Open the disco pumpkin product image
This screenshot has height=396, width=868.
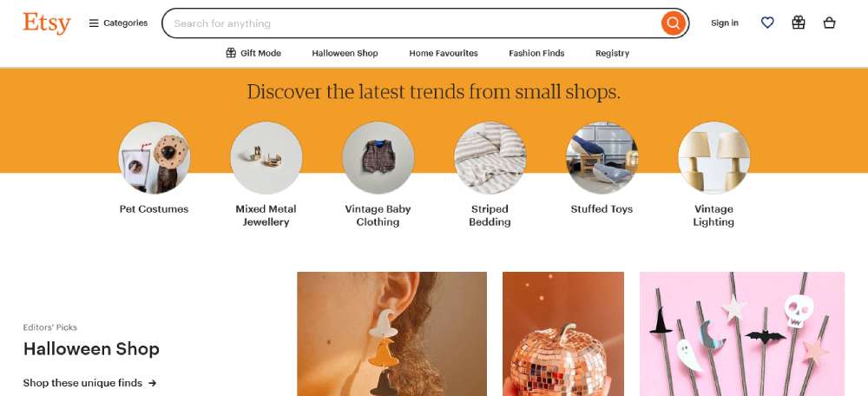click(563, 333)
